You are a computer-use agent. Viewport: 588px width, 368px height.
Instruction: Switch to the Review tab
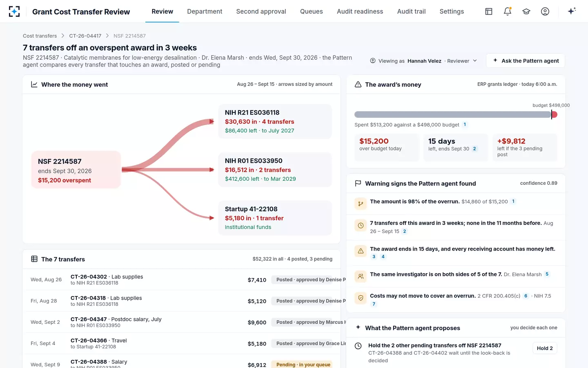point(162,11)
